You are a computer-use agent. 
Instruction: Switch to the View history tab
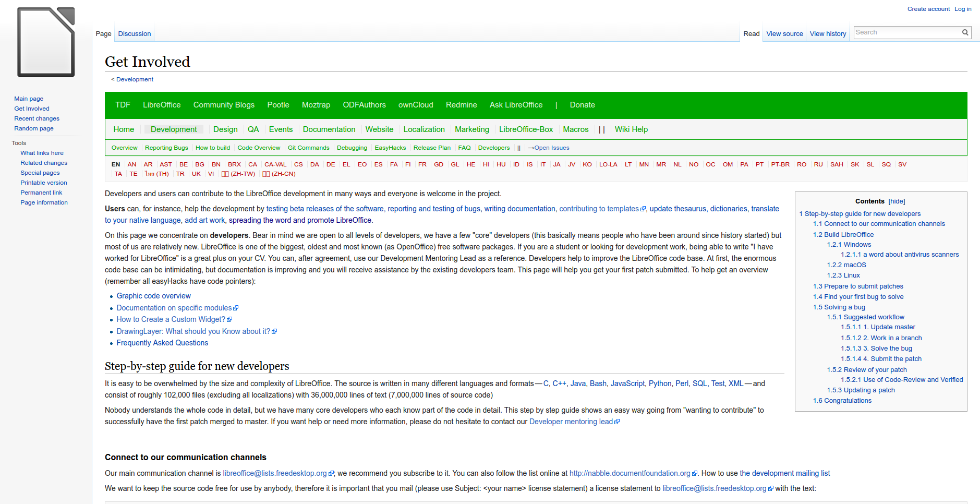point(828,34)
